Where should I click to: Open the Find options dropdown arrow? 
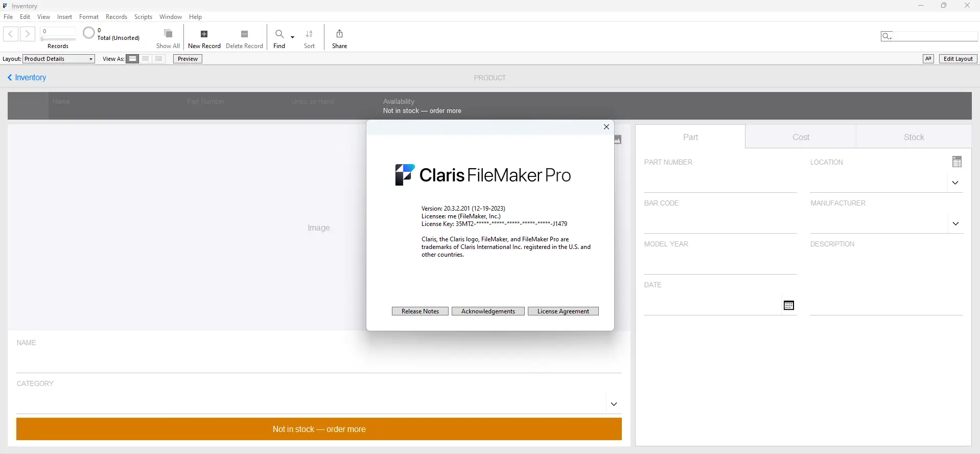tap(293, 37)
